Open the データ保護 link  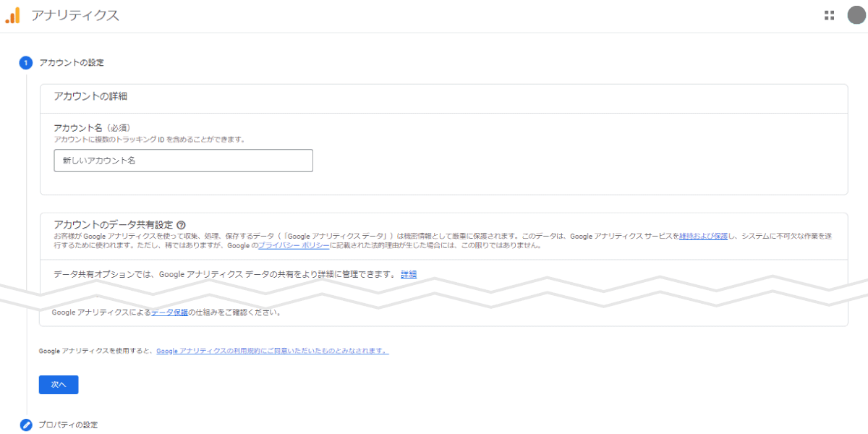coord(170,312)
